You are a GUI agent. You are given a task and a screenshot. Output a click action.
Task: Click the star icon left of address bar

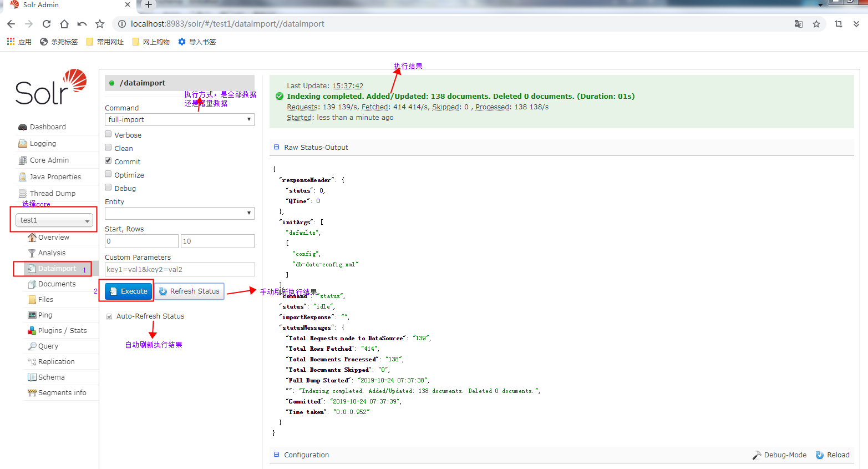point(100,24)
